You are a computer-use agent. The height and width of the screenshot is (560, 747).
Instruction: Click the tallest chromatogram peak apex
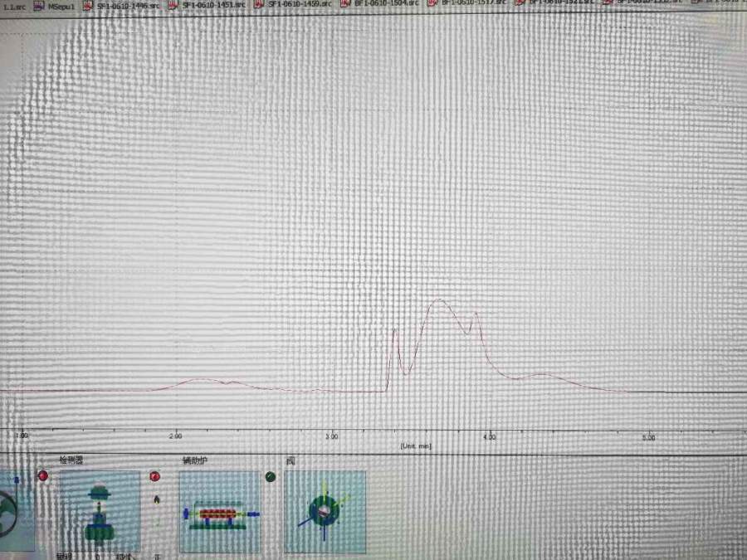(439, 300)
